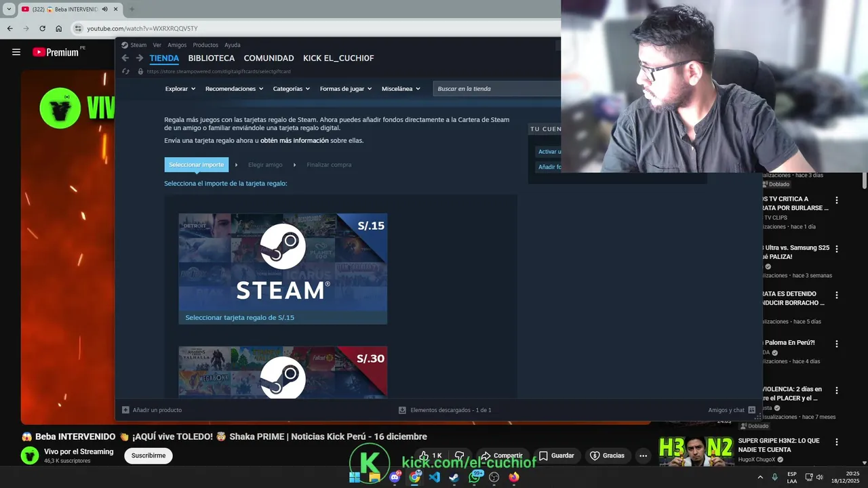Open YouTube hamburger guide menu
Image resolution: width=868 pixels, height=488 pixels.
point(16,52)
